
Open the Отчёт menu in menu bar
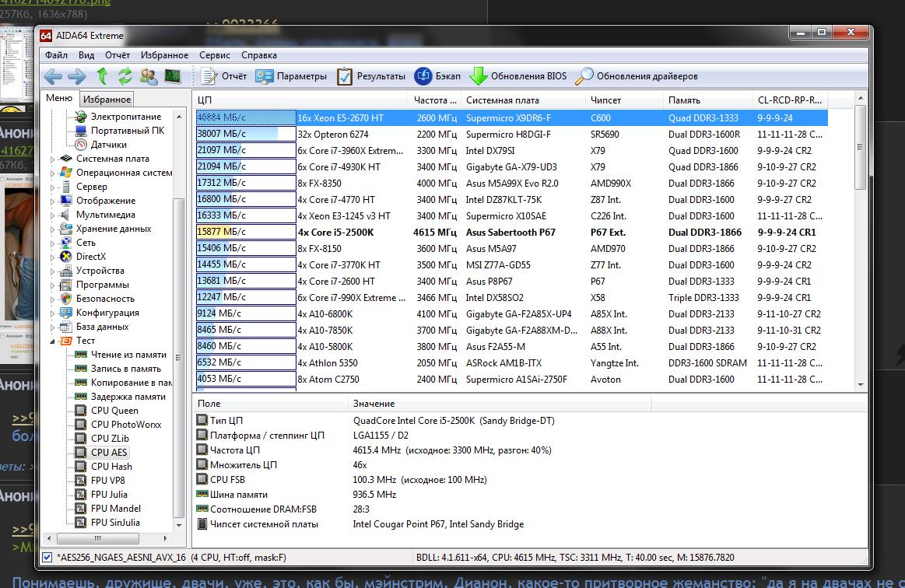pos(118,55)
